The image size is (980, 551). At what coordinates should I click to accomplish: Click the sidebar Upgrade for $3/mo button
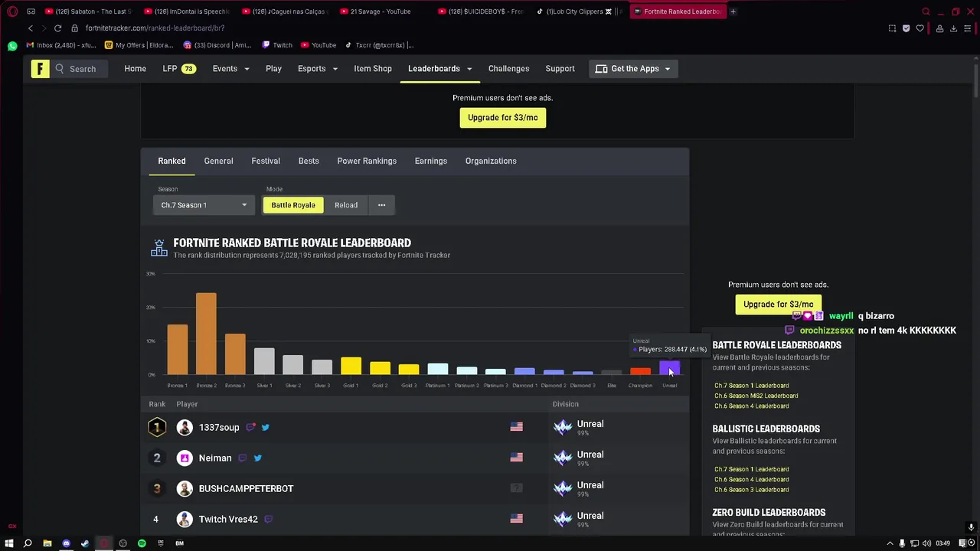pyautogui.click(x=779, y=305)
